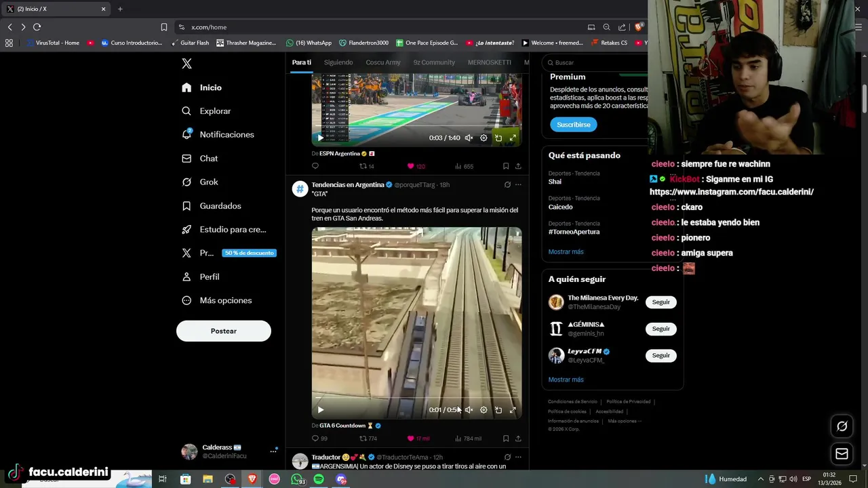Open floating Grok button at bottom right
This screenshot has width=868, height=488.
[x=842, y=426]
